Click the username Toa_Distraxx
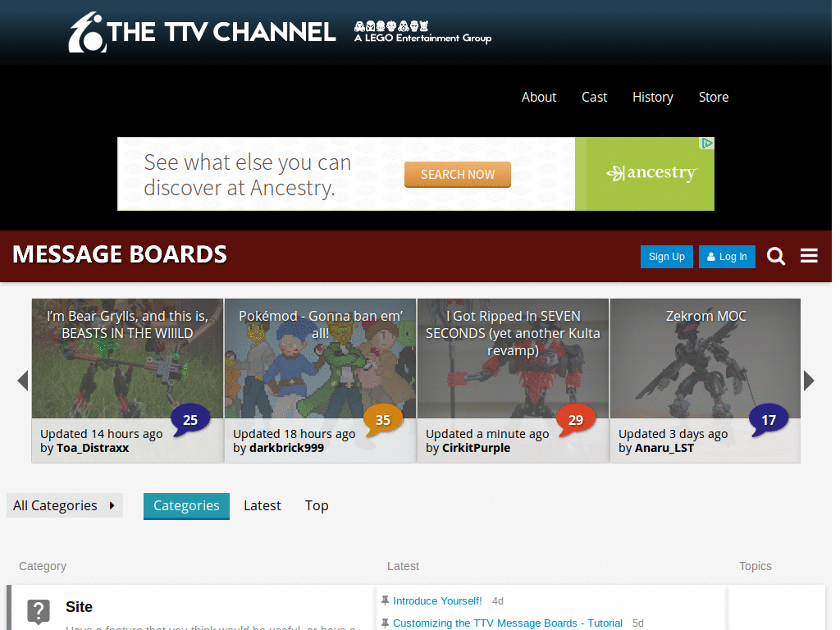 [x=93, y=448]
